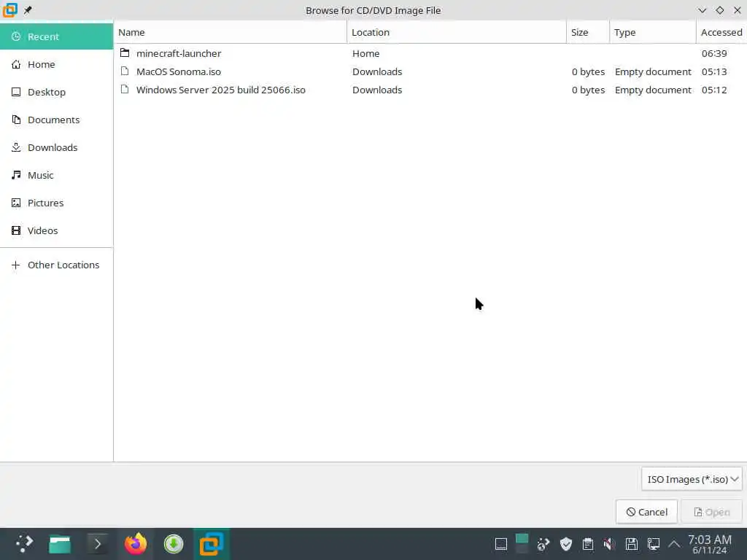Click the Open button

pyautogui.click(x=712, y=512)
